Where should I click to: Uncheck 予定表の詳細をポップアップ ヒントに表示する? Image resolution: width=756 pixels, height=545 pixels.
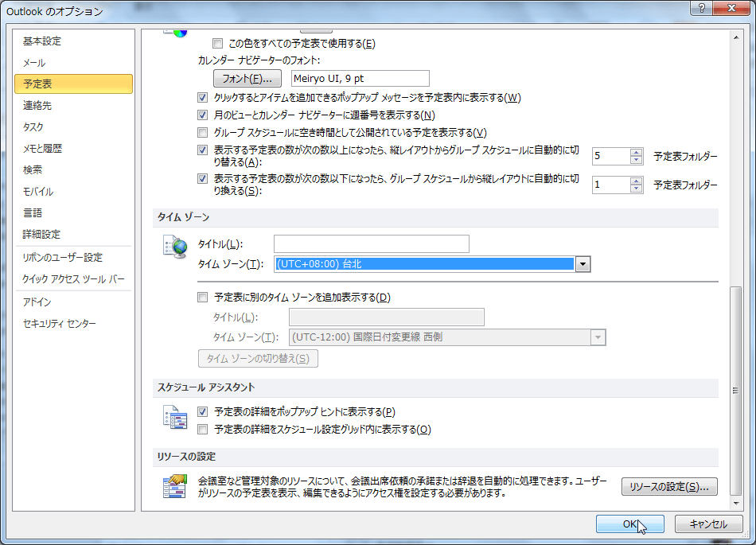pos(202,412)
